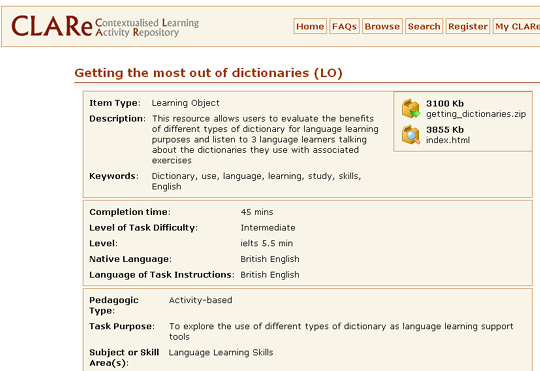Image resolution: width=540 pixels, height=371 pixels.
Task: Click the zip package download icon
Action: tap(411, 108)
